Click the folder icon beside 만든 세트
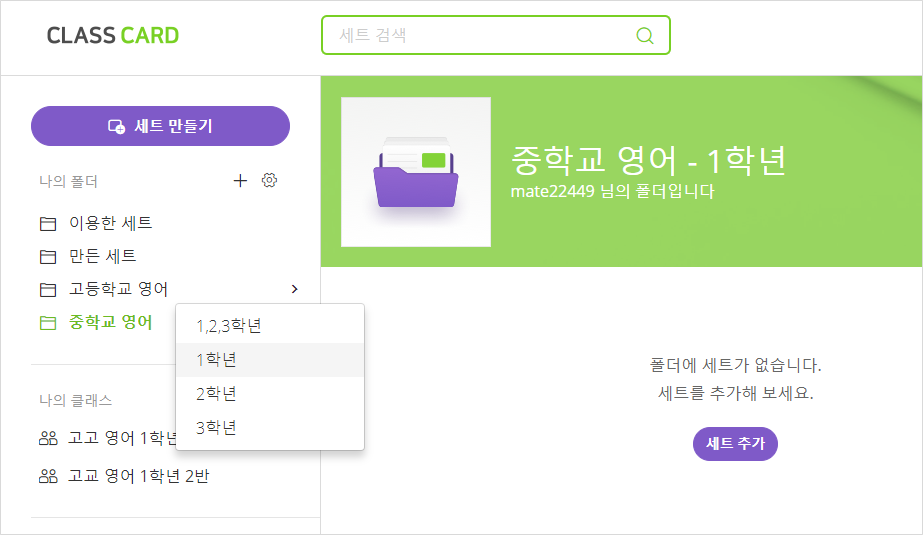923x535 pixels. (48, 257)
